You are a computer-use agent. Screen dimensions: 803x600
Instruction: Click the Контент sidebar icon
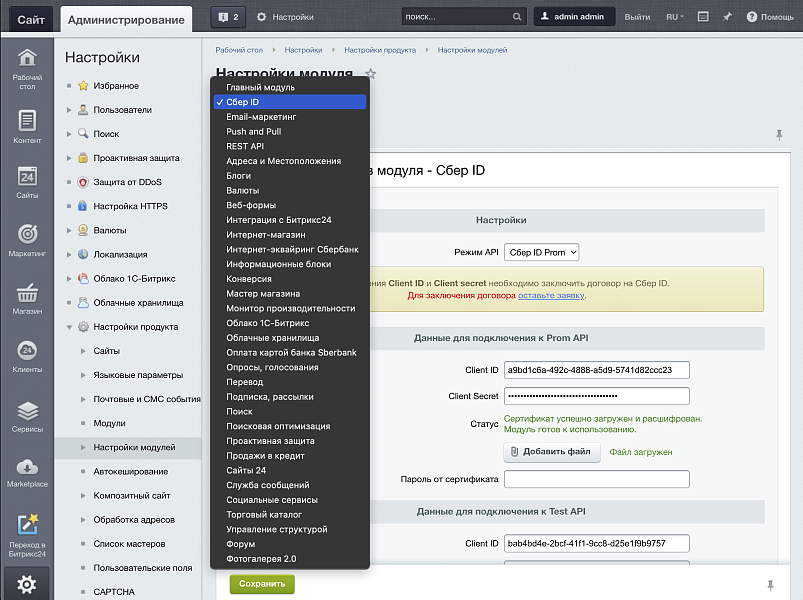(27, 126)
